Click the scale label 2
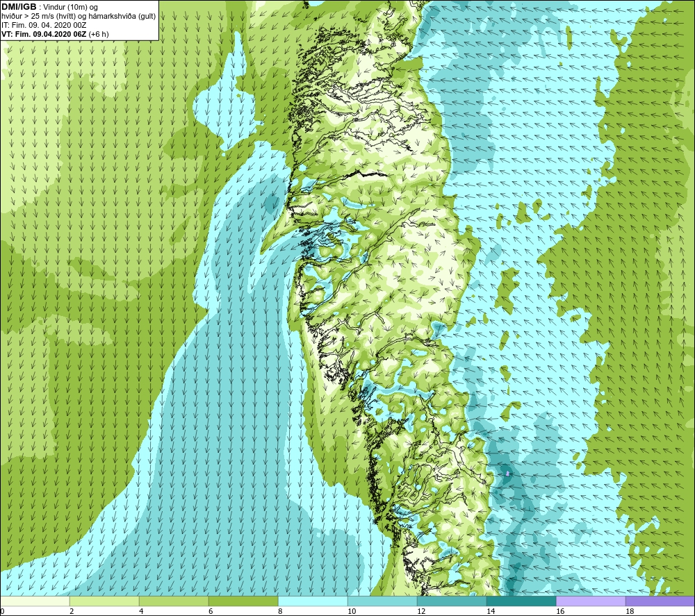695x616 pixels. tap(72, 611)
